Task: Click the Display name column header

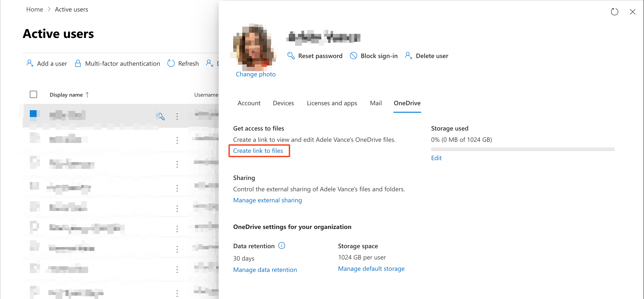Action: click(x=66, y=95)
